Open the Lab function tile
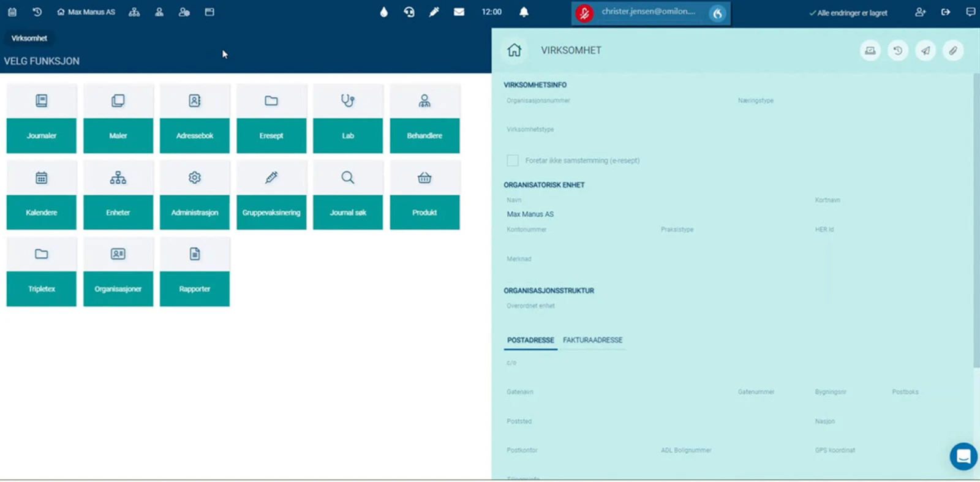The width and height of the screenshot is (980, 482). [348, 118]
